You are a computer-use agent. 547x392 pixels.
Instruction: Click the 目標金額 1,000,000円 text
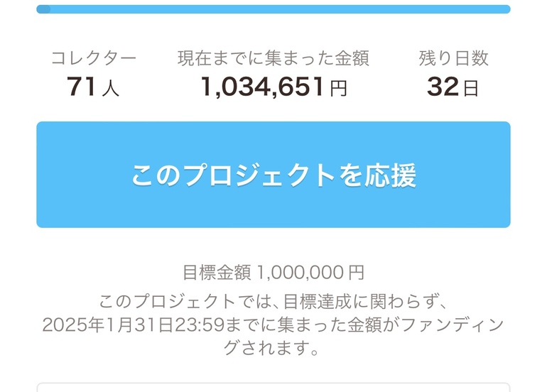point(273,272)
